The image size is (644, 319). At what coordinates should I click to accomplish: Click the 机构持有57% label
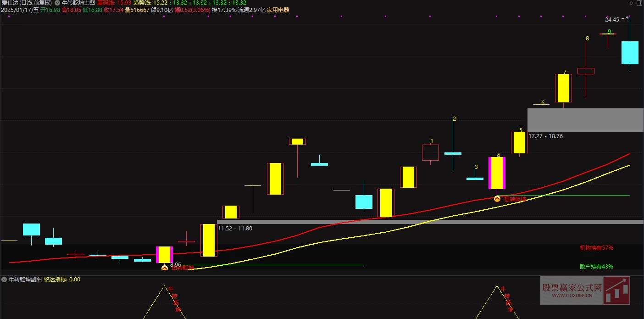[596, 248]
